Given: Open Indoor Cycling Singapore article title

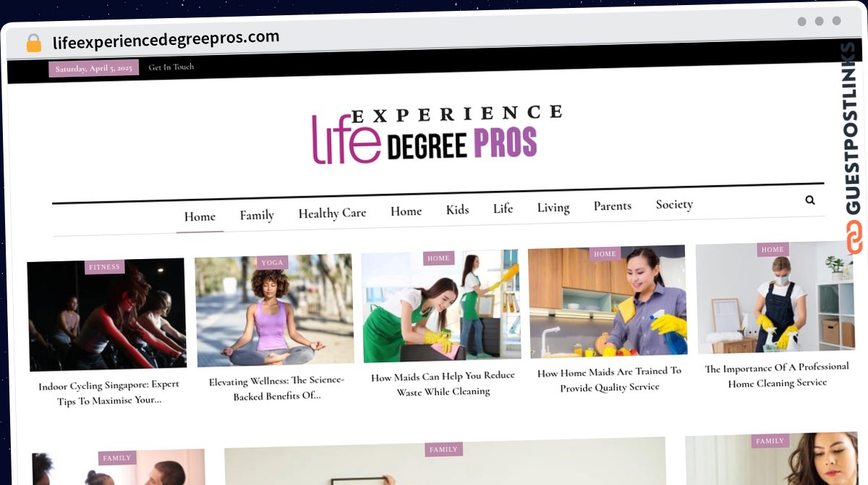Looking at the screenshot, I should [109, 392].
